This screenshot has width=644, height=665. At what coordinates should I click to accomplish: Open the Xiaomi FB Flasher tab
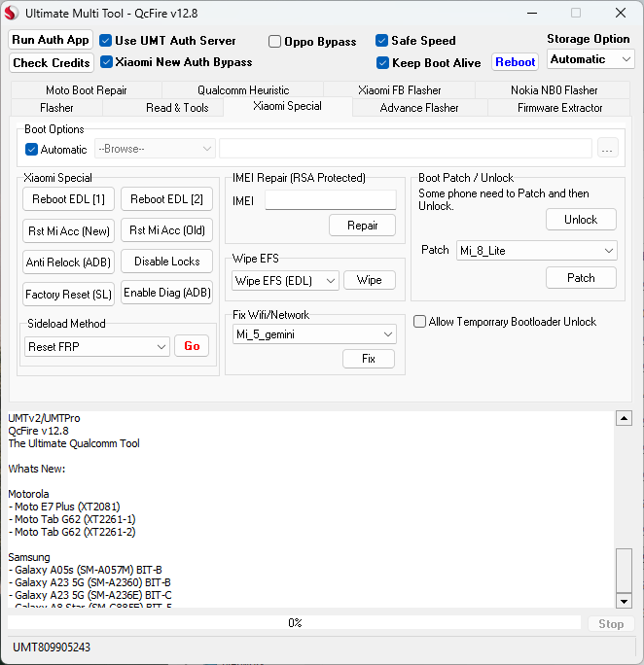[x=399, y=90]
